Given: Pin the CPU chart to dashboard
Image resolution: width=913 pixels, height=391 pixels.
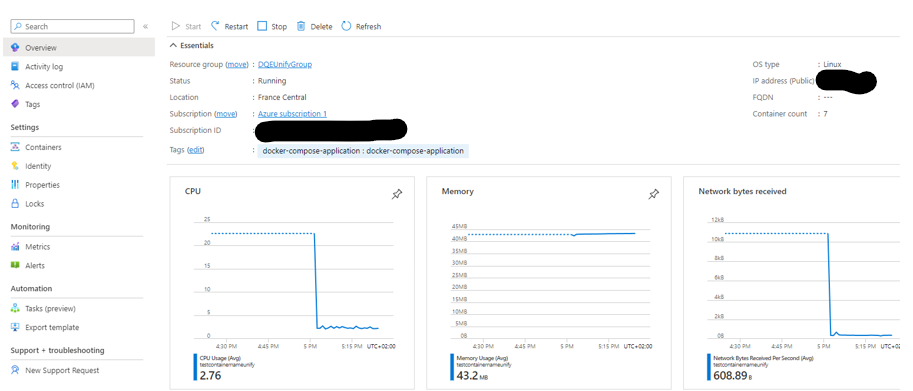Looking at the screenshot, I should tap(397, 194).
